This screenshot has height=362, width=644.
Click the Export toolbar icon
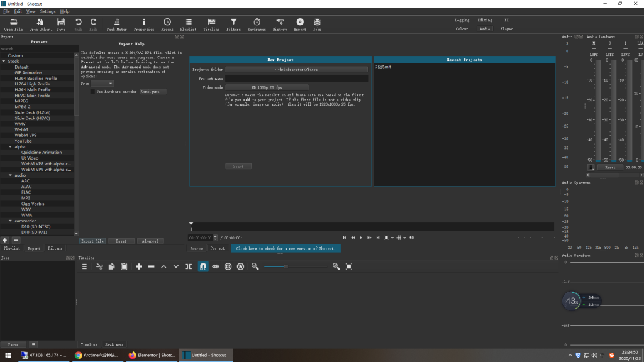pyautogui.click(x=300, y=25)
